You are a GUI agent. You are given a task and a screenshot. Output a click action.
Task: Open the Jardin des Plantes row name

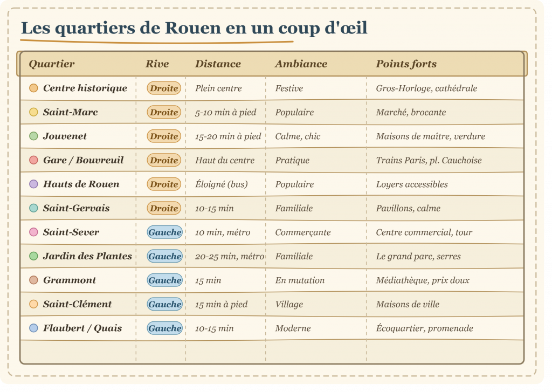point(88,256)
